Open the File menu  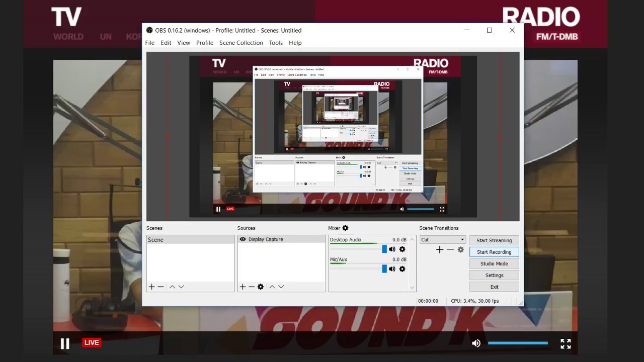point(150,43)
